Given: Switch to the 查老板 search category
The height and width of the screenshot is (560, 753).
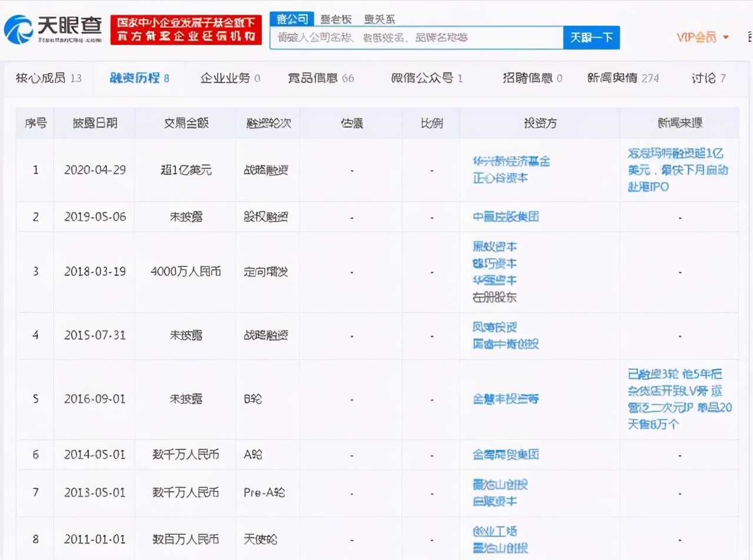Looking at the screenshot, I should [x=336, y=19].
